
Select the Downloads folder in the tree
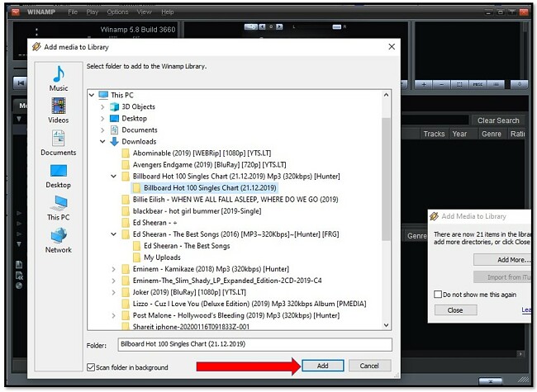(139, 142)
